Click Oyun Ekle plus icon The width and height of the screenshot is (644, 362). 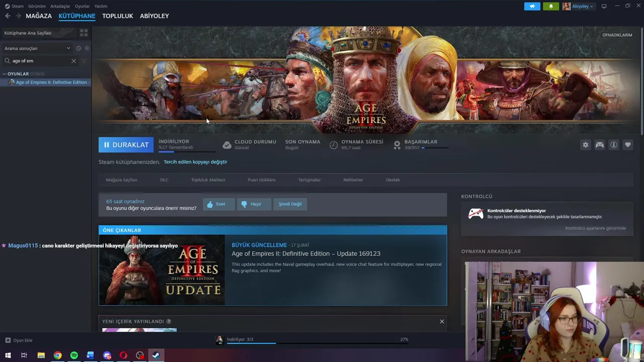8,340
